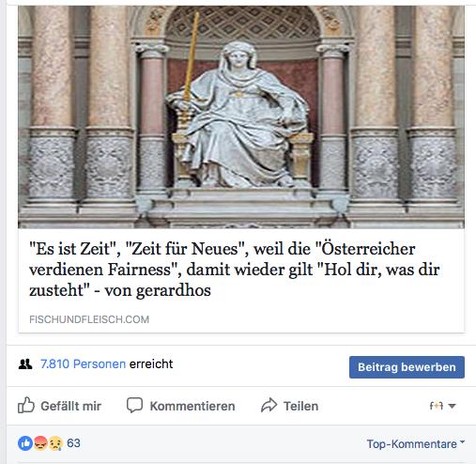Open the Top-Kommentare sorting dropdown

pyautogui.click(x=416, y=443)
